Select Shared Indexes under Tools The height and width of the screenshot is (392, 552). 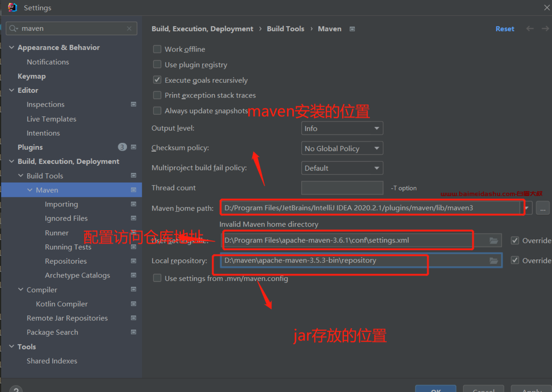click(x=52, y=361)
